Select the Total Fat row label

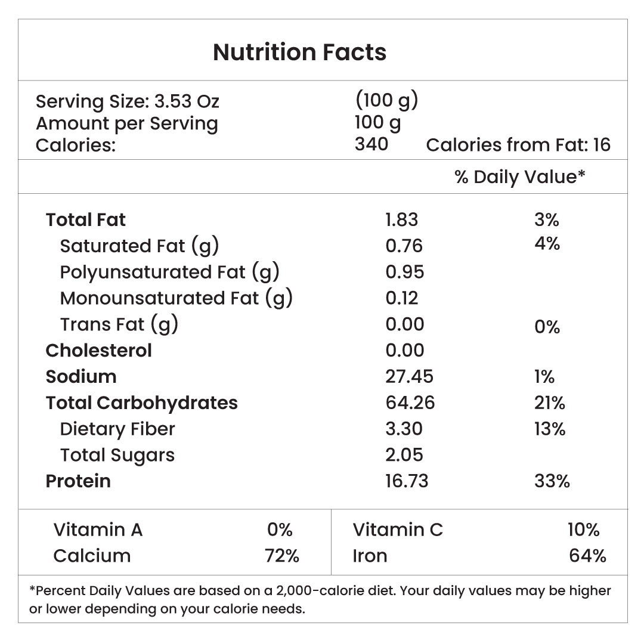click(x=86, y=220)
